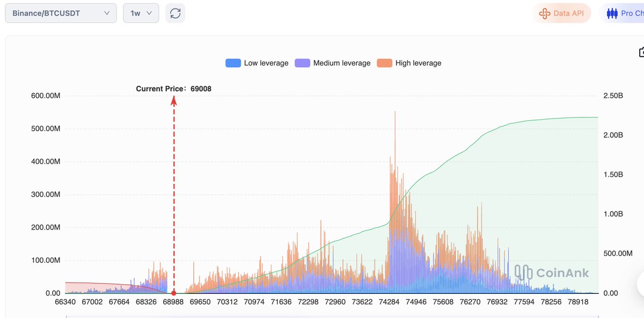Image resolution: width=644 pixels, height=318 pixels.
Task: Click the Pro Chart candlestick icon
Action: click(x=612, y=13)
